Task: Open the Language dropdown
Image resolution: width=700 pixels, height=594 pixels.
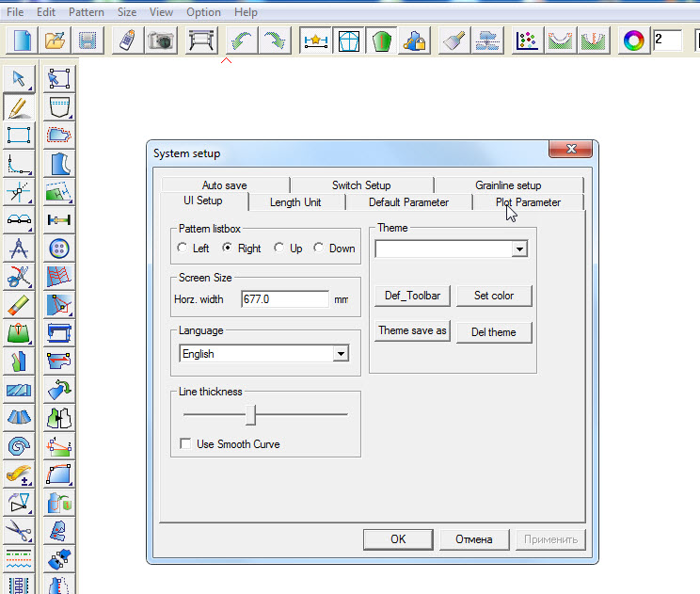Action: [341, 354]
